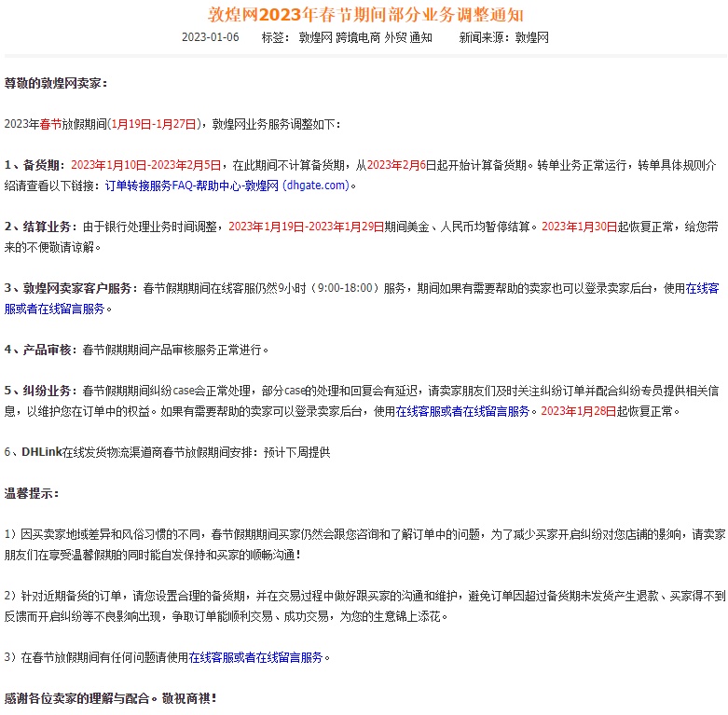
Task: Click the red date range 2023年1月10日-2023年2月5日
Action: click(145, 165)
